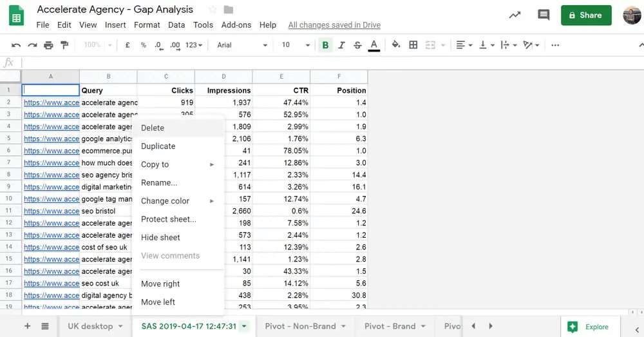The height and width of the screenshot is (337, 644).
Task: Toggle italic formatting
Action: tap(341, 45)
